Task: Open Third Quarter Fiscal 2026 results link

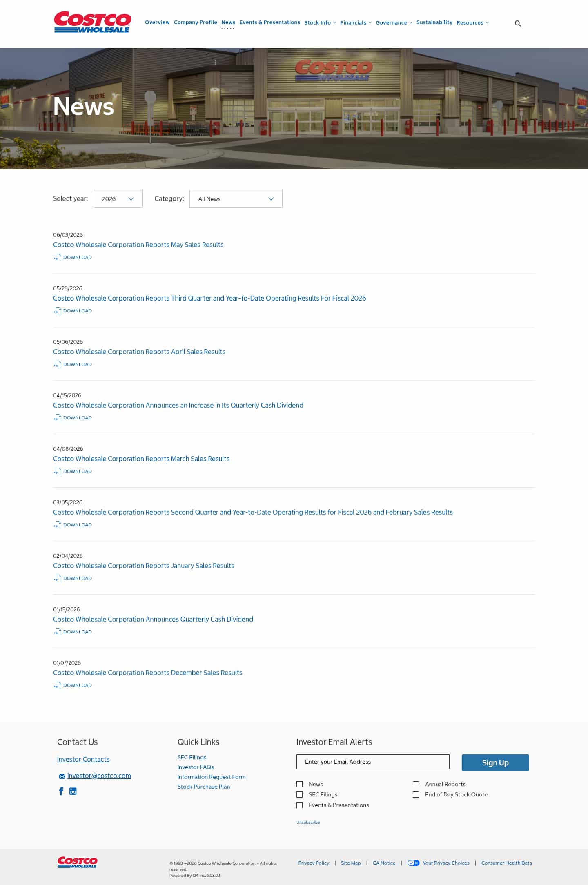Action: pyautogui.click(x=209, y=298)
